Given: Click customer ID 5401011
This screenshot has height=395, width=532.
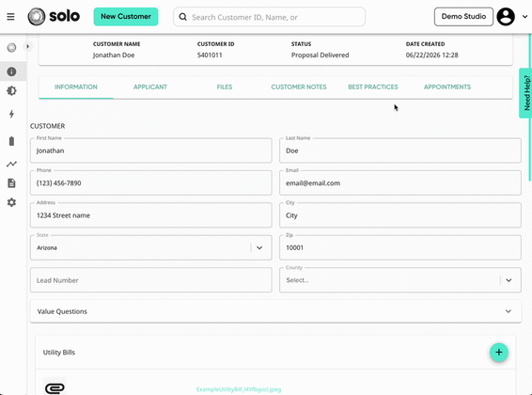Looking at the screenshot, I should [210, 55].
